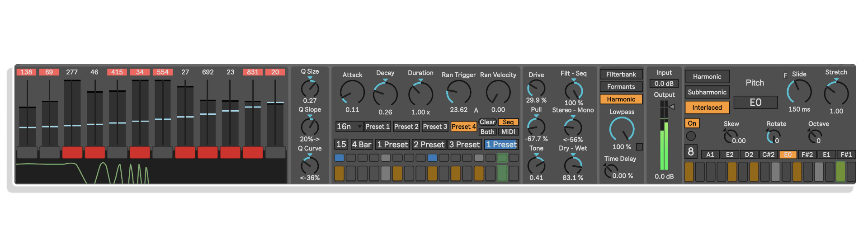Image resolution: width=868 pixels, height=249 pixels.
Task: Open the 4 Bar length selector
Action: pos(361,145)
